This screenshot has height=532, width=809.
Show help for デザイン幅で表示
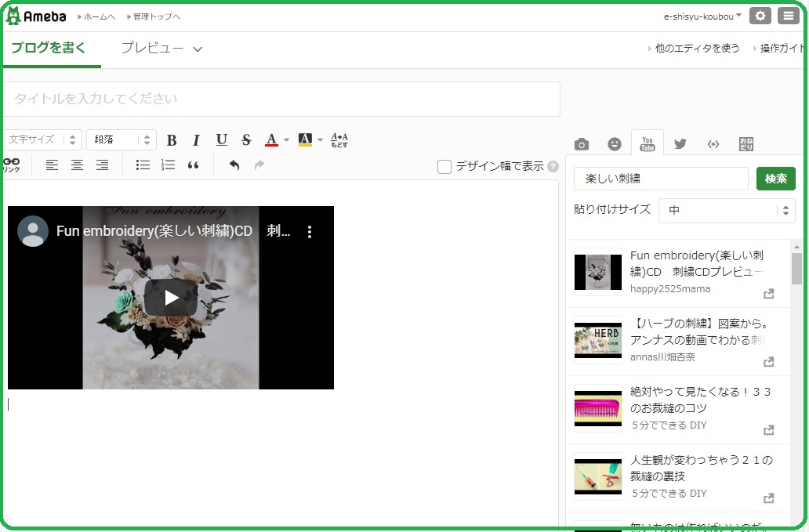click(553, 167)
